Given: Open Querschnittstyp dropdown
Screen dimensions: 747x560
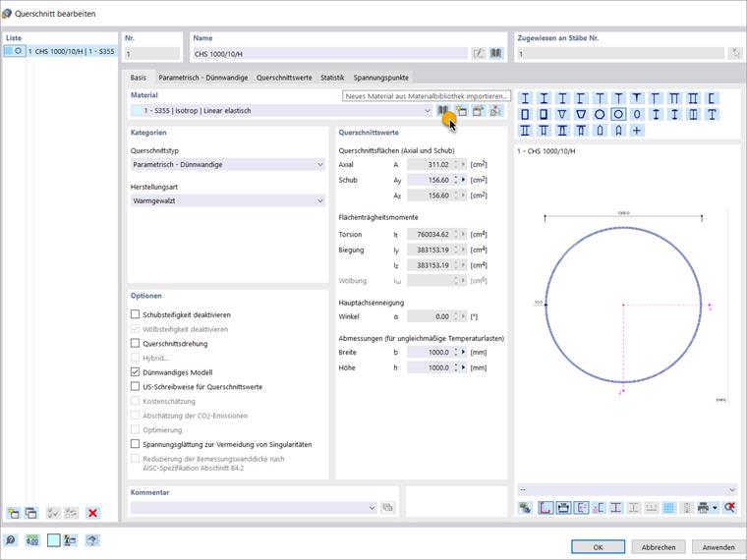Looking at the screenshot, I should pos(228,164).
